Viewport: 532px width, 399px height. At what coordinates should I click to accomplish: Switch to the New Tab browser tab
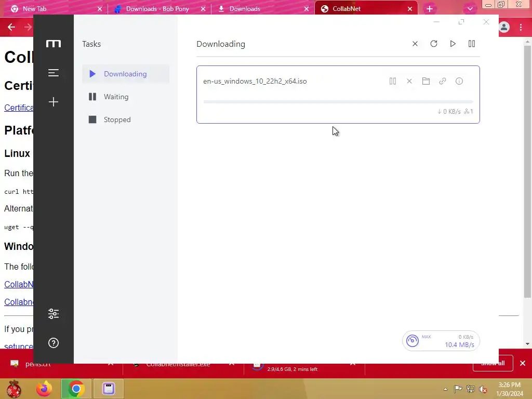[56, 9]
